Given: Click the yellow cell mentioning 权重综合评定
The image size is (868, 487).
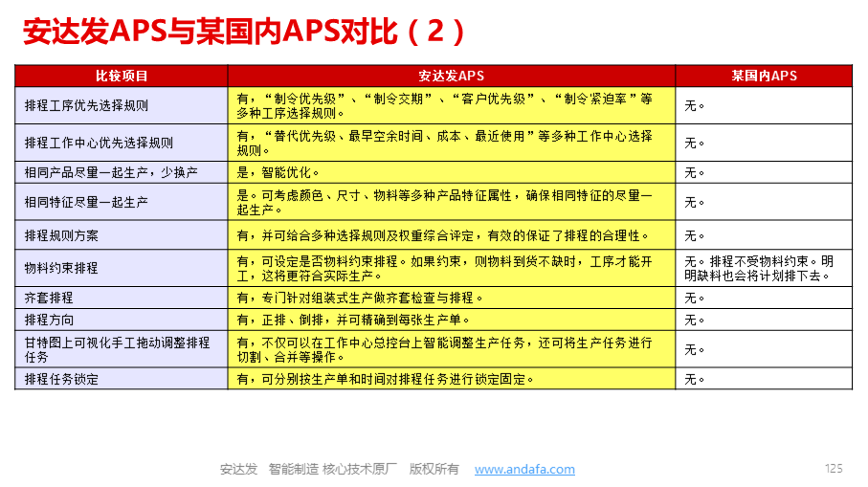Looking at the screenshot, I should [451, 235].
